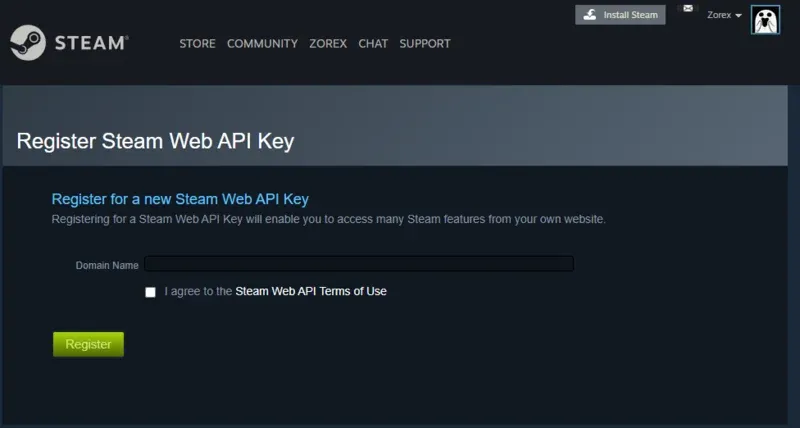Click the green Register button
Viewport: 800px width, 428px height.
[x=88, y=344]
